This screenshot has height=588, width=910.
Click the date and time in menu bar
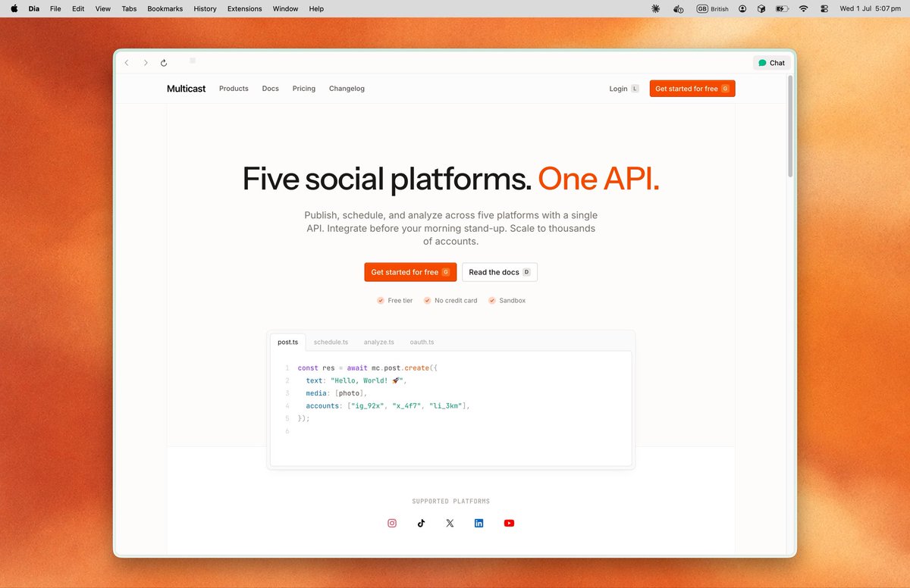870,8
